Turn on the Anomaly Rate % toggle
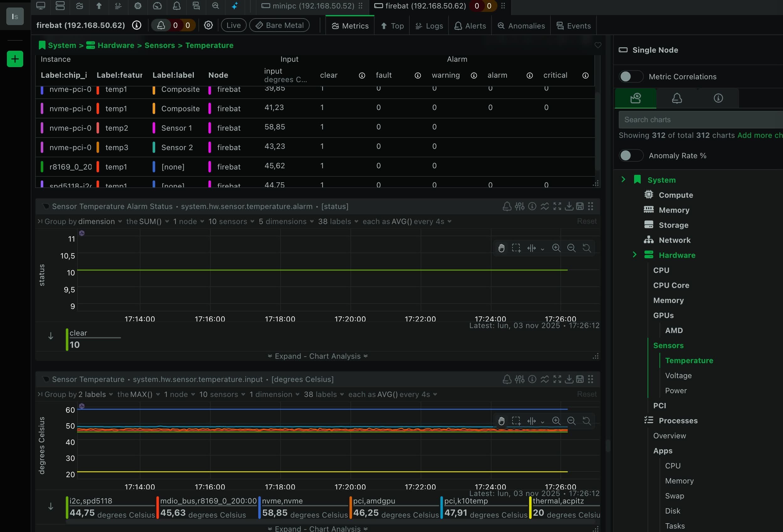 (x=631, y=156)
